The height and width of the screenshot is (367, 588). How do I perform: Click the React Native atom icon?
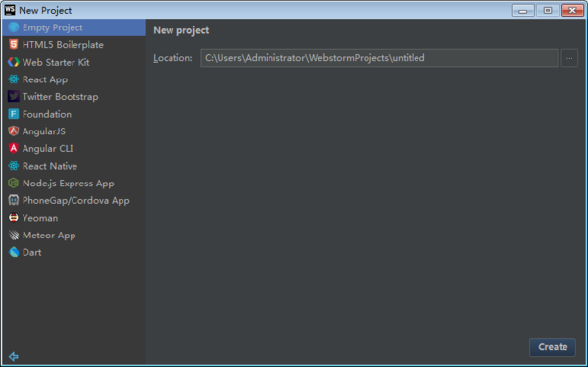click(x=14, y=166)
